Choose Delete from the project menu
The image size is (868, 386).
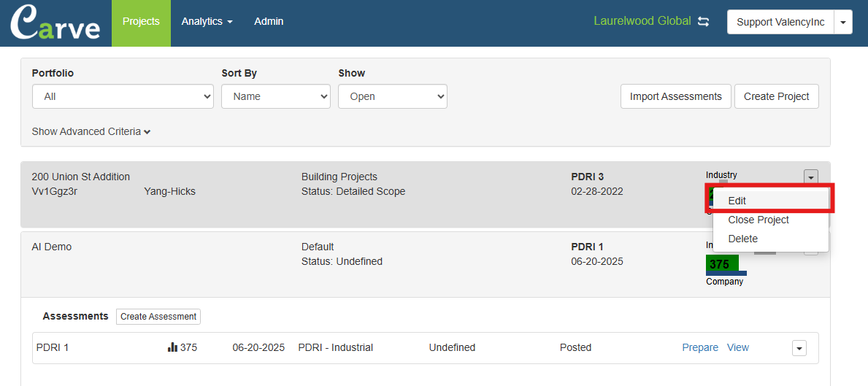pos(743,239)
